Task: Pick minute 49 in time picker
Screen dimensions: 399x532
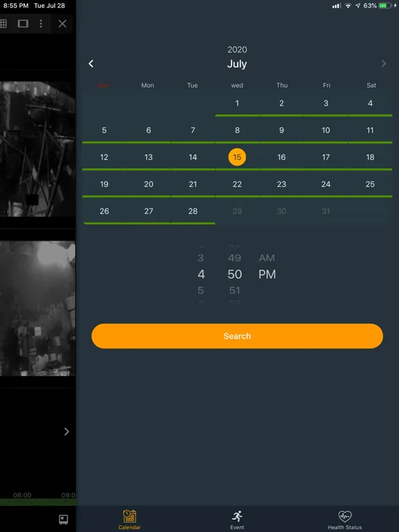Action: pos(234,258)
